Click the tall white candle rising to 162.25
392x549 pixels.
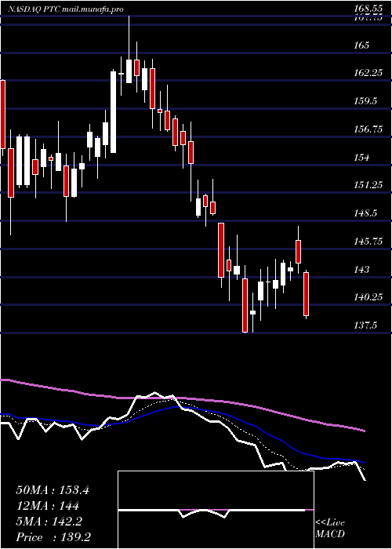click(x=114, y=111)
